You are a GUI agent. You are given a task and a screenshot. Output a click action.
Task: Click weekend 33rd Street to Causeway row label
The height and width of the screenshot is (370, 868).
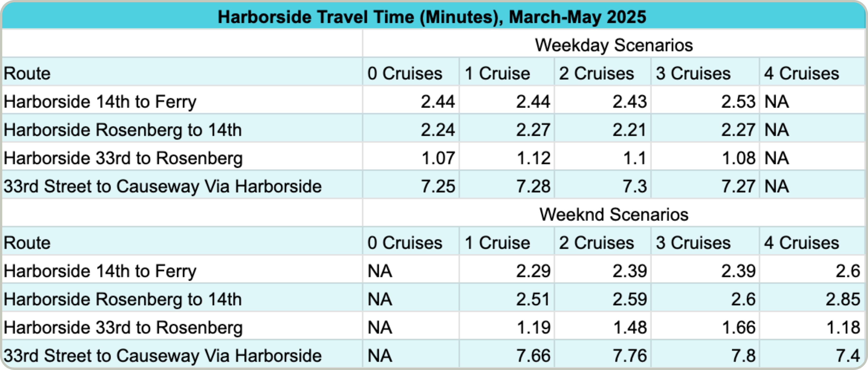coord(163,356)
